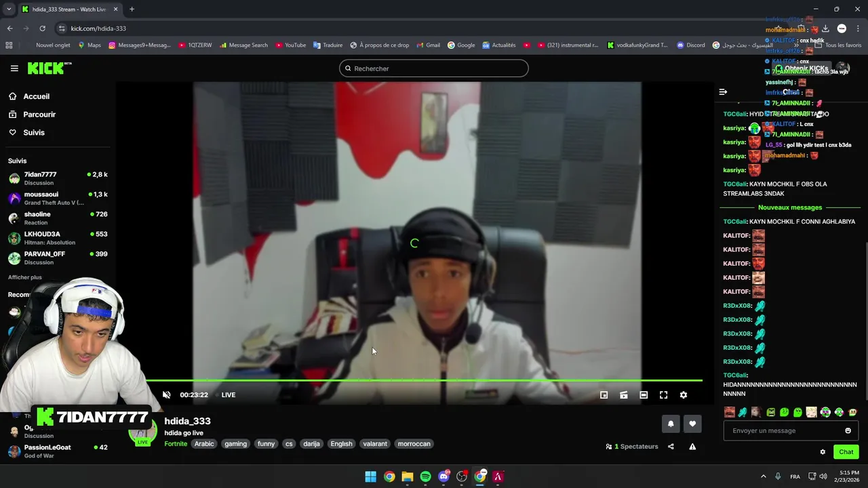The width and height of the screenshot is (868, 488).
Task: Select the darija tag
Action: [311, 444]
